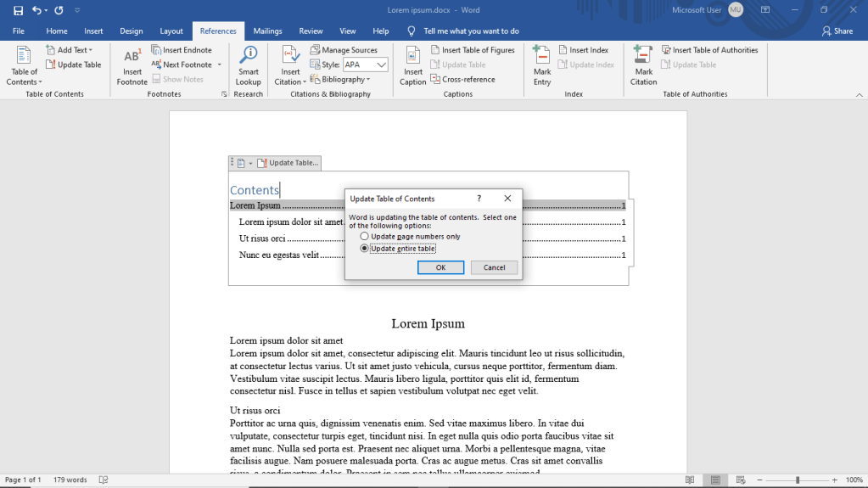Click the proofing check icon in status bar

coord(103,480)
